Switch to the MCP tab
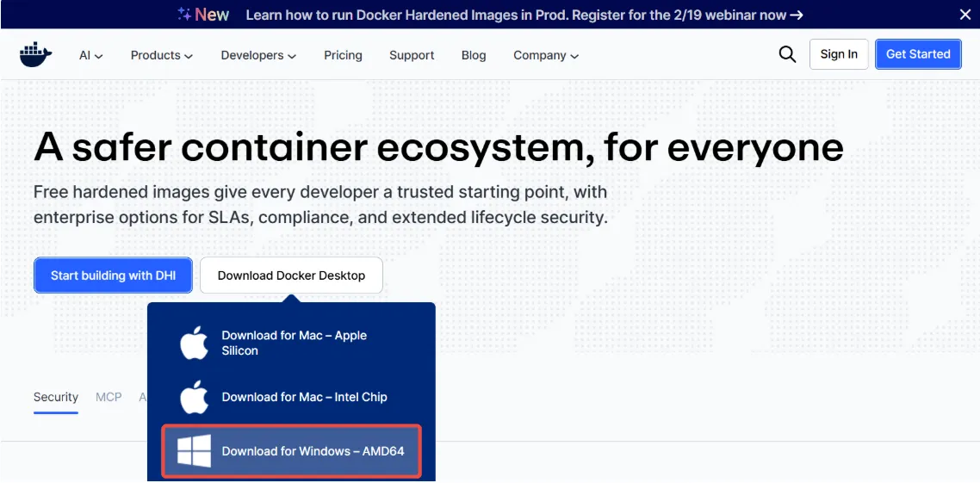This screenshot has width=980, height=483. [x=109, y=398]
